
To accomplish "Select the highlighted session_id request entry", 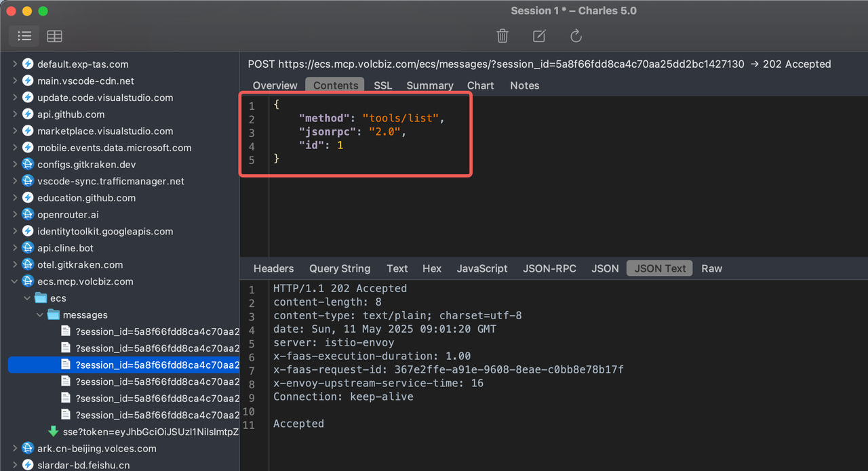I will (156, 365).
